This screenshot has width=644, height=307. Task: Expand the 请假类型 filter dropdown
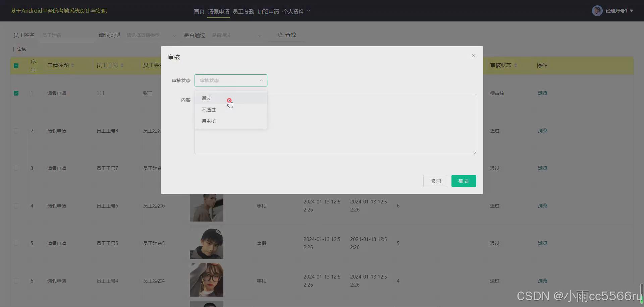click(152, 35)
